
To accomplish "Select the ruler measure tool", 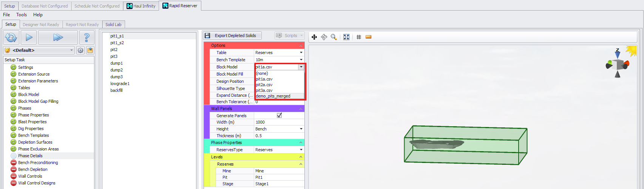I will tap(369, 37).
